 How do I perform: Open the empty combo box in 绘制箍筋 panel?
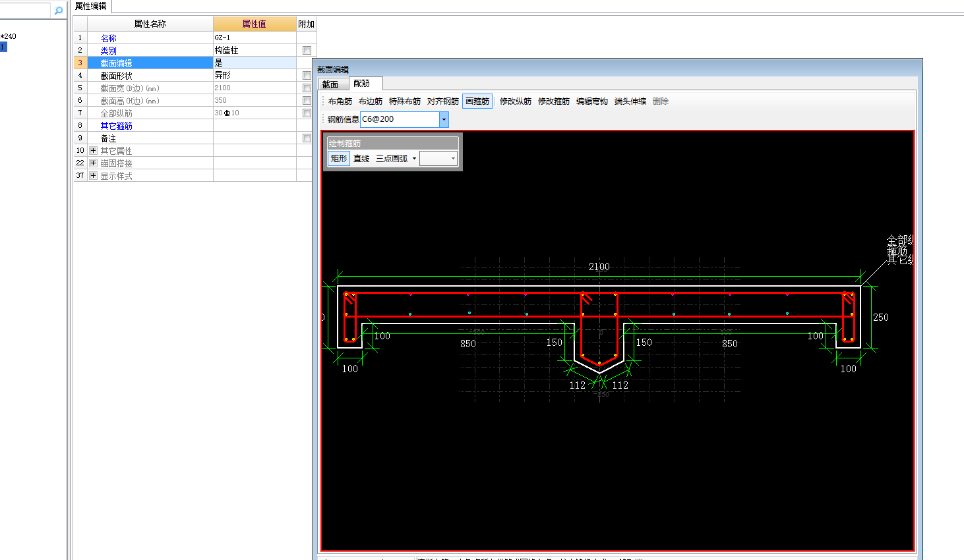click(x=438, y=159)
